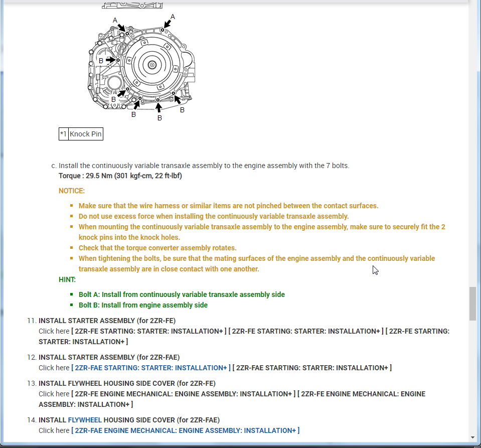Viewport: 481px width, 448px height.
Task: Click the blue FLYWHEEL word in step 14
Action: pyautogui.click(x=85, y=420)
